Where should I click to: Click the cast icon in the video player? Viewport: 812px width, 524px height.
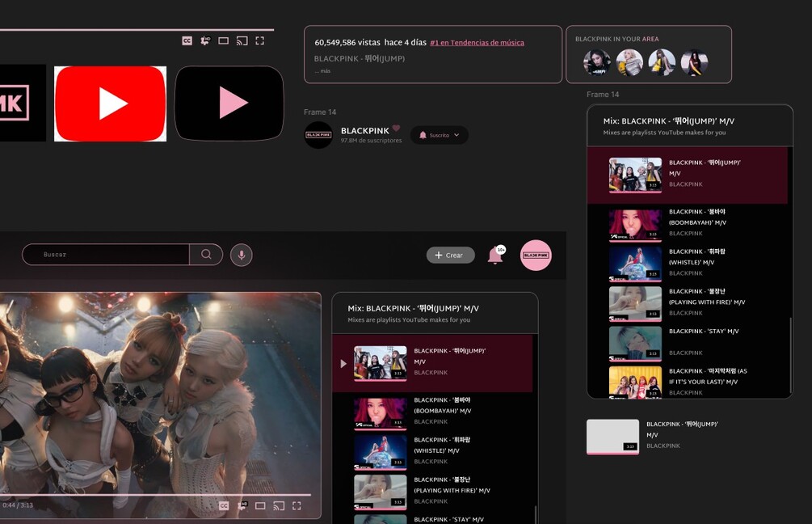[x=279, y=505]
